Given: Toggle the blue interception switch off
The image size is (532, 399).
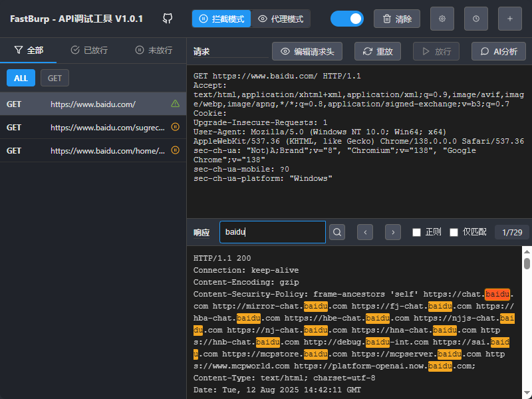Looking at the screenshot, I should click(346, 19).
